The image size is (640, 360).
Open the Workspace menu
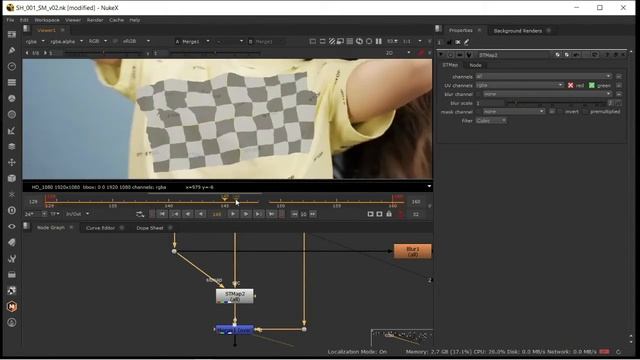tap(47, 20)
